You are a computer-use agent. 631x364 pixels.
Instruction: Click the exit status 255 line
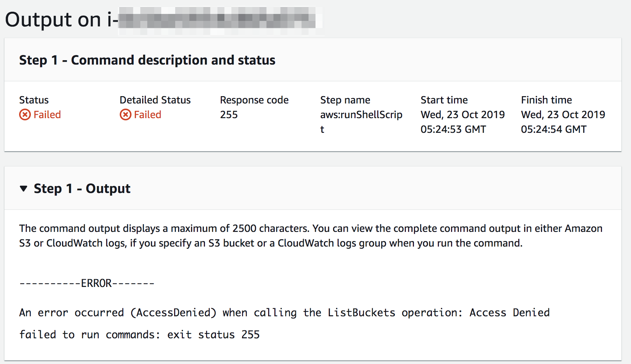tap(139, 335)
